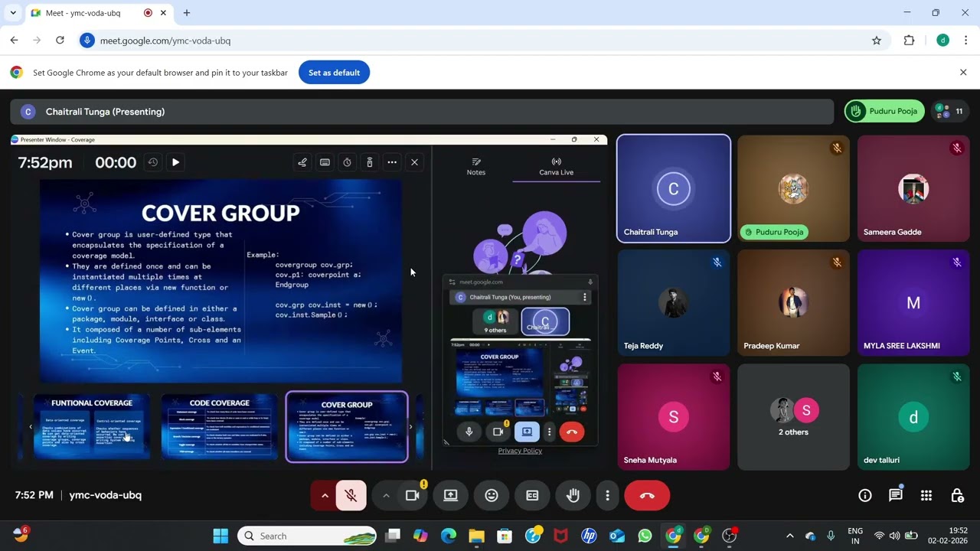Open Microsoft Edge from taskbar
This screenshot has width=980, height=551.
coord(449,536)
